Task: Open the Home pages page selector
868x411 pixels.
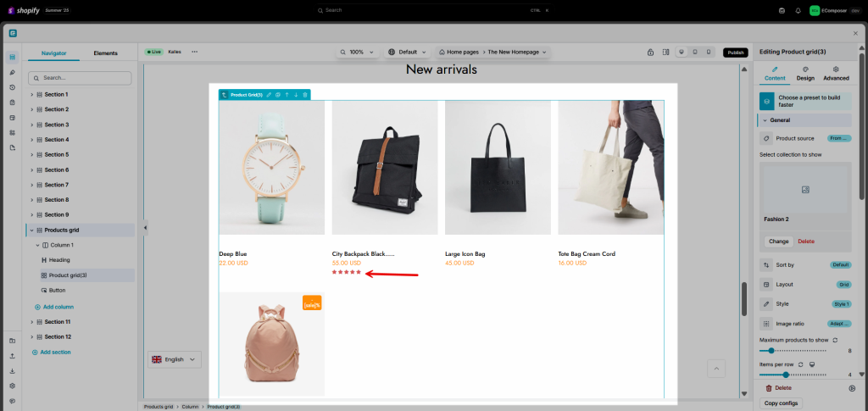Action: (x=492, y=52)
